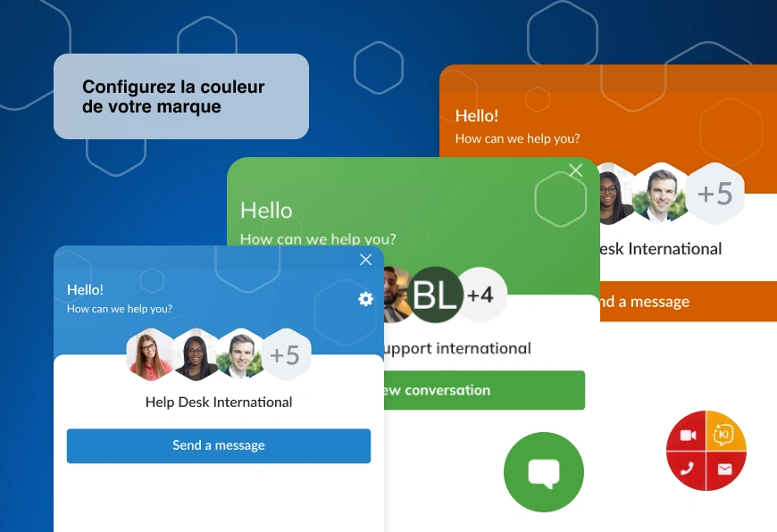Open settings gear in blue chat widget
The width and height of the screenshot is (777, 532).
click(x=365, y=299)
